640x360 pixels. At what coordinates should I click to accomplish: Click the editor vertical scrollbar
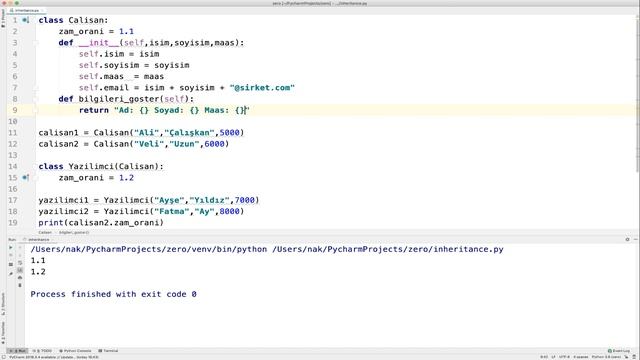coord(638,94)
